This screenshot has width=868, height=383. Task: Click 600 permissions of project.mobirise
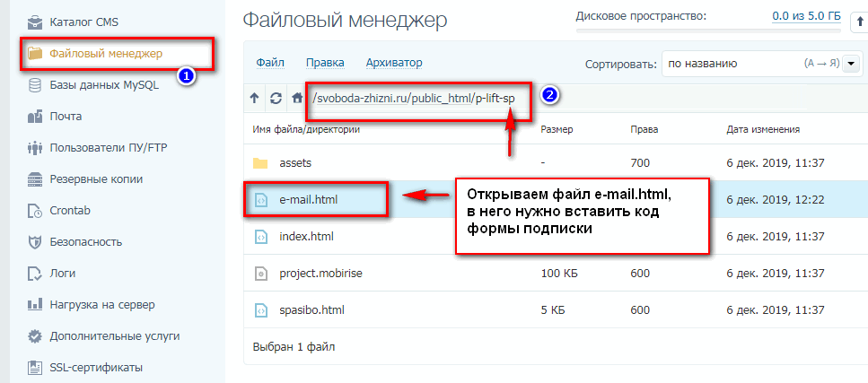pos(640,274)
